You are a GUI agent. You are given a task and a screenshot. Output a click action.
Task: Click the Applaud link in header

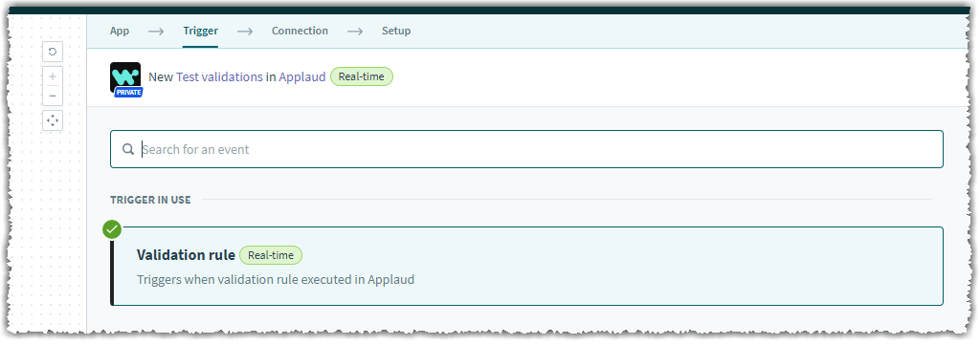302,76
